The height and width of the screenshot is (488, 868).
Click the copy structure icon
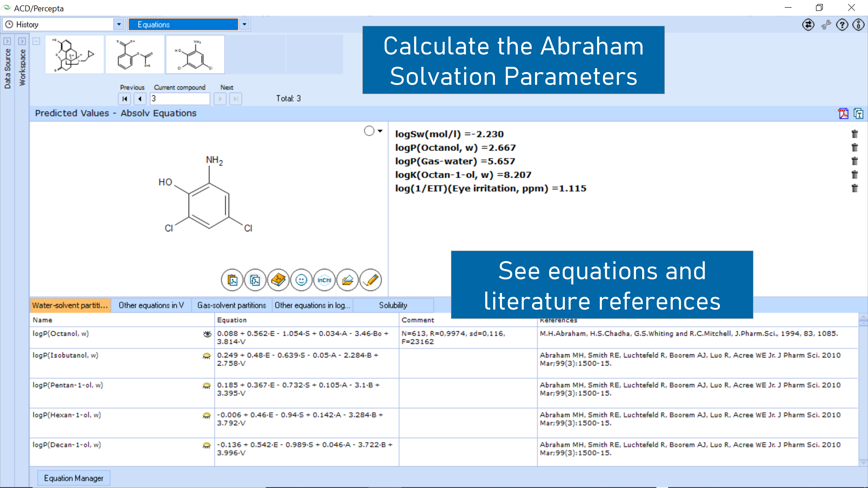coord(255,280)
